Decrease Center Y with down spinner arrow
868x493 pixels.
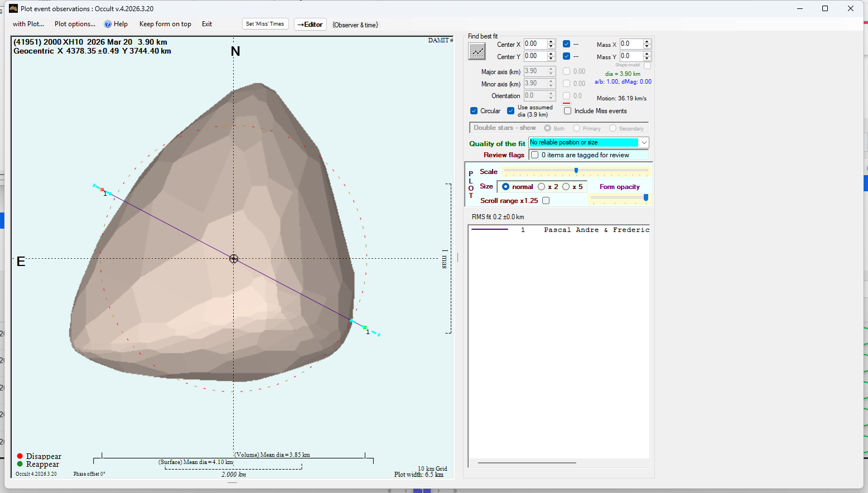[x=551, y=59]
